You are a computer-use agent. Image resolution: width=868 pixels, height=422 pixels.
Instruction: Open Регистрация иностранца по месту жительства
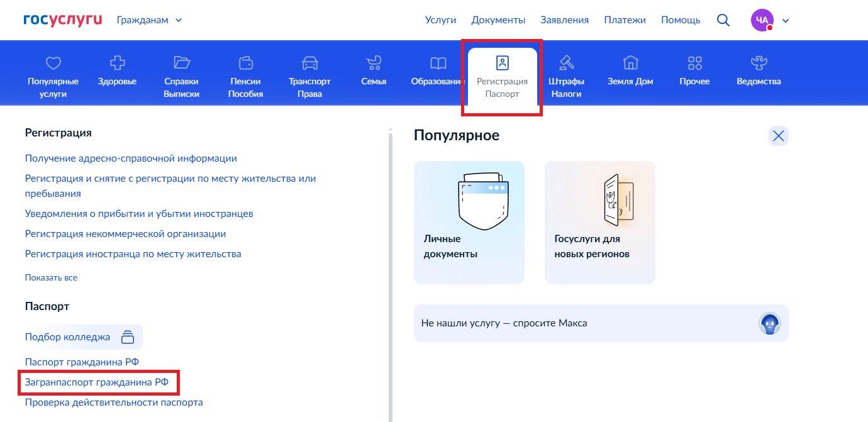click(133, 254)
